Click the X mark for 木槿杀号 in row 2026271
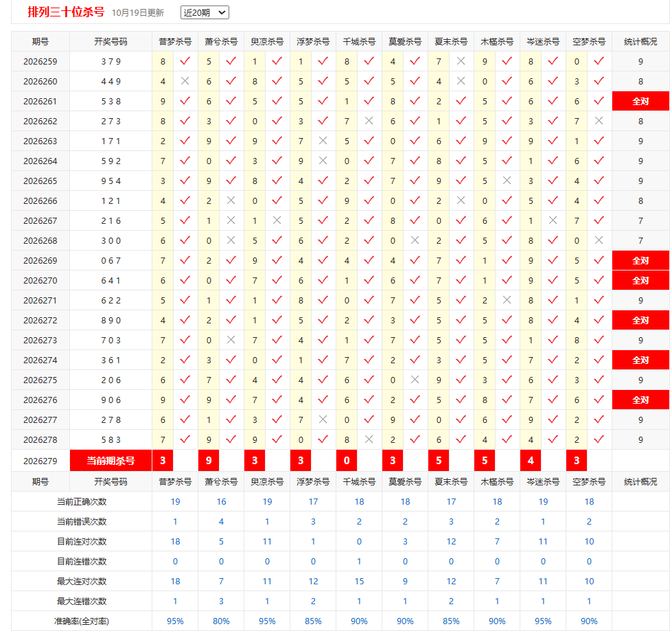This screenshot has width=672, height=631. pyautogui.click(x=507, y=300)
